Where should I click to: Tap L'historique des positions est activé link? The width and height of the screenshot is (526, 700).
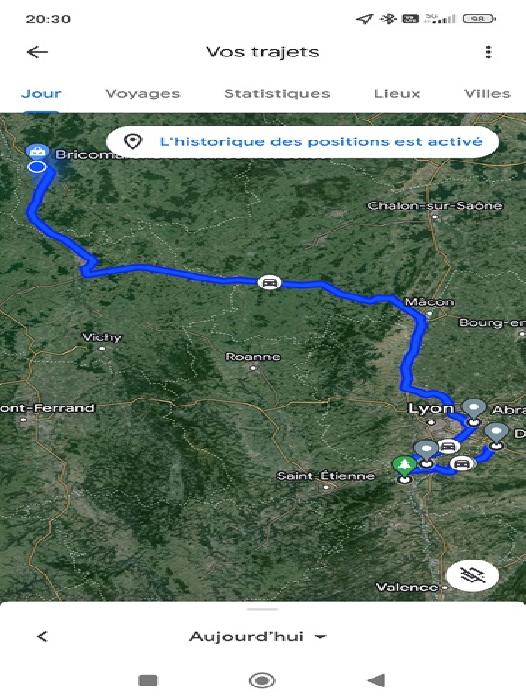pos(321,142)
